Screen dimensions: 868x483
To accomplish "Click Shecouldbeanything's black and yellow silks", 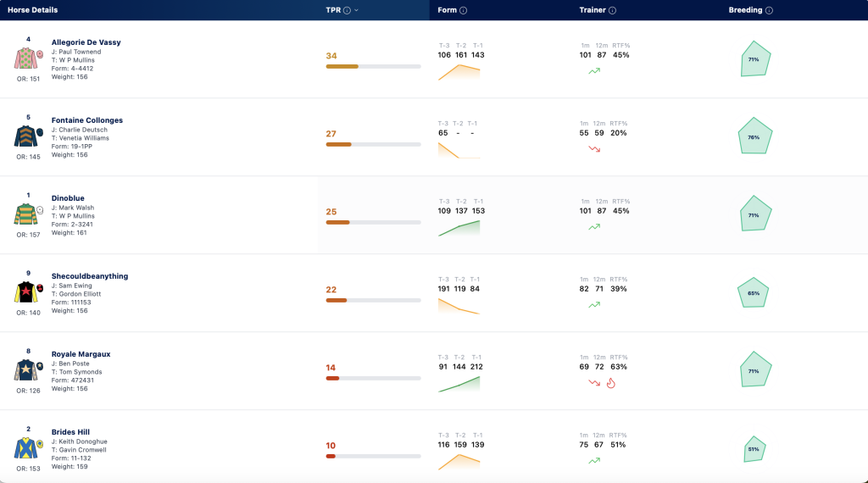I will click(x=25, y=292).
